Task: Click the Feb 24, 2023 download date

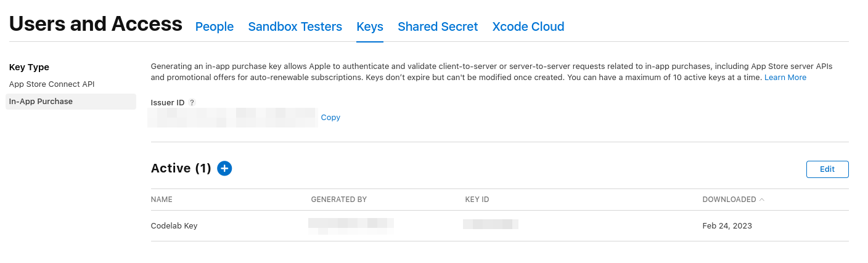Action: point(727,226)
